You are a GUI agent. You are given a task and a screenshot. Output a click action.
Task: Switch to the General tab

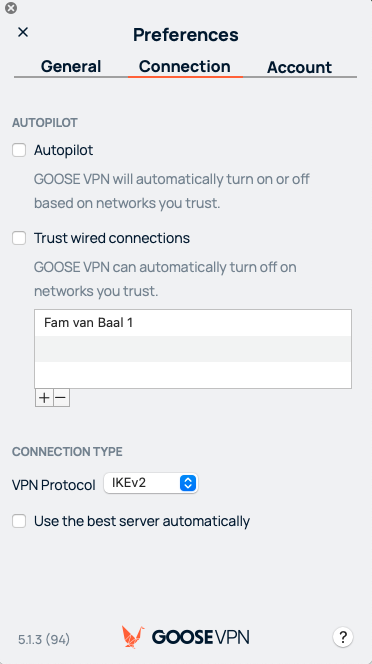[71, 66]
